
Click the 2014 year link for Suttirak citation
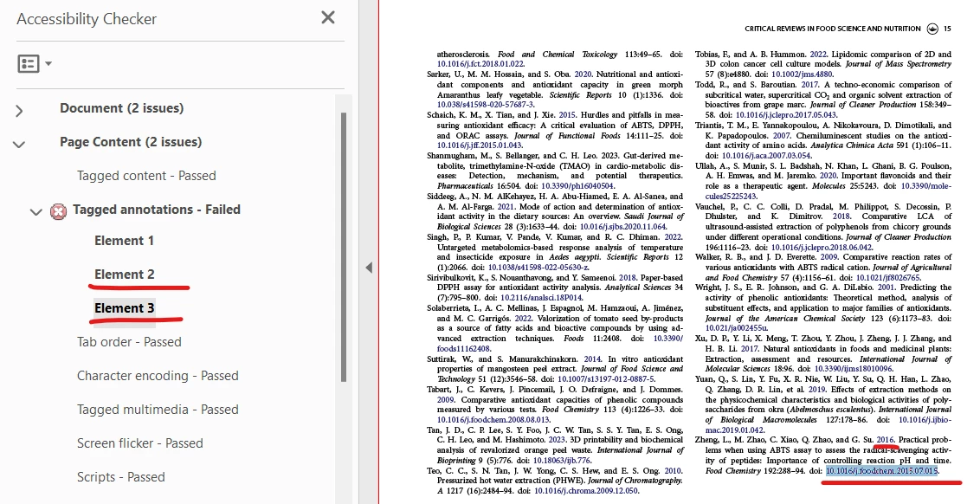pos(592,359)
